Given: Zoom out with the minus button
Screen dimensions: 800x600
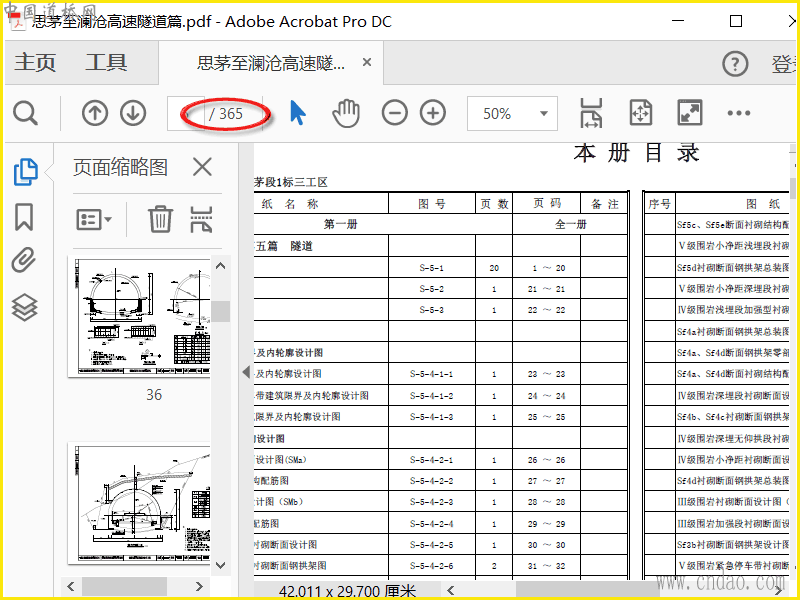Looking at the screenshot, I should coord(395,113).
